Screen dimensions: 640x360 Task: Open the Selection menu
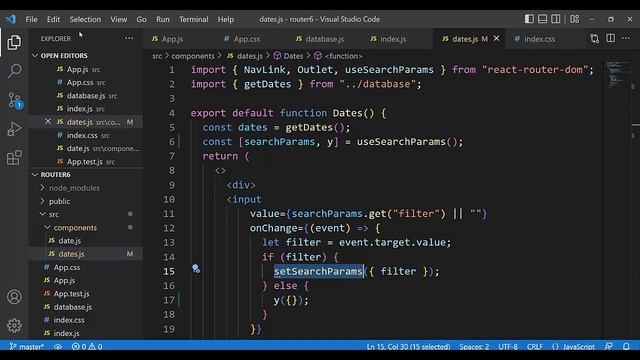click(x=85, y=19)
